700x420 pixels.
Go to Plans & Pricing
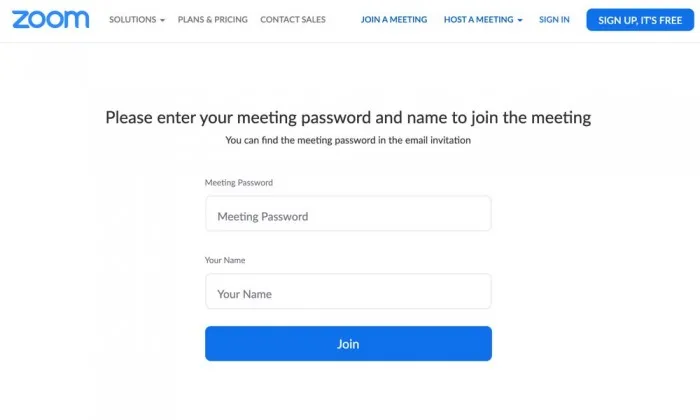click(x=212, y=20)
